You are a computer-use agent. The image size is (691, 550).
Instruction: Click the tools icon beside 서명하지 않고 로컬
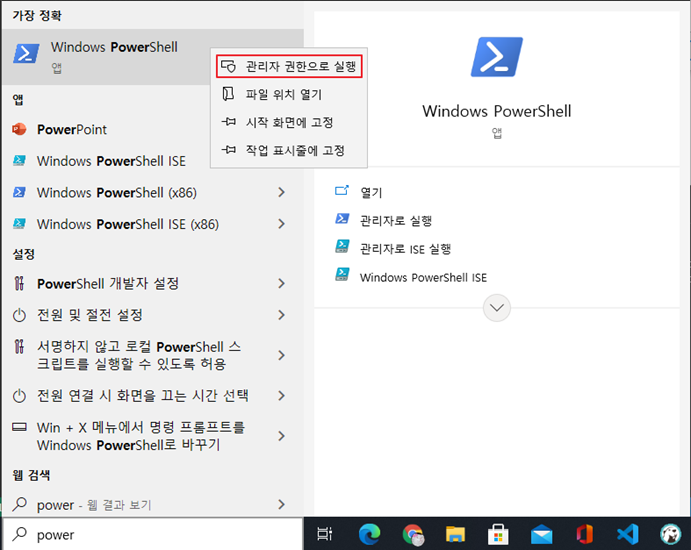pyautogui.click(x=19, y=346)
